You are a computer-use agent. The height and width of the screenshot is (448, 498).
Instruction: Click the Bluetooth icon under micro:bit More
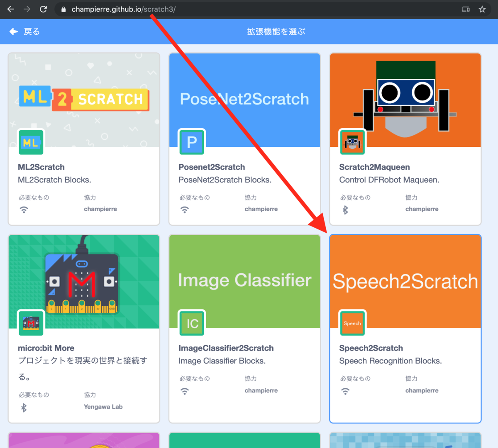pos(24,407)
